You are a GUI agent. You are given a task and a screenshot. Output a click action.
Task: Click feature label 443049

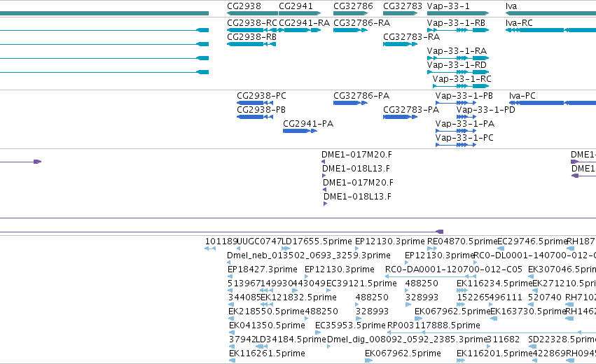pos(310,283)
